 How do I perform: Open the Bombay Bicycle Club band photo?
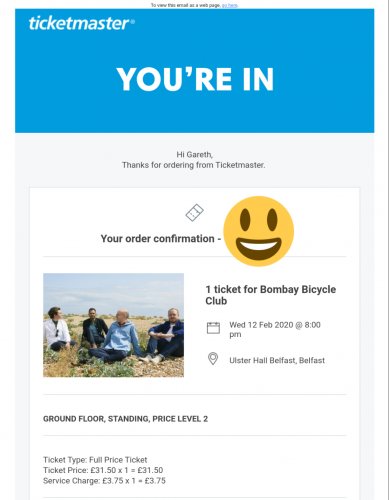(113, 325)
